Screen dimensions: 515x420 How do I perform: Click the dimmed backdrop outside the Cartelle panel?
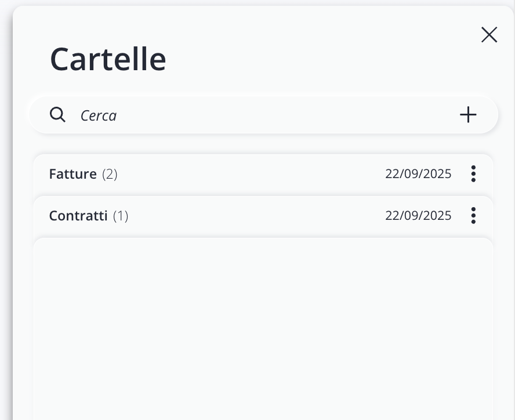click(5, 232)
